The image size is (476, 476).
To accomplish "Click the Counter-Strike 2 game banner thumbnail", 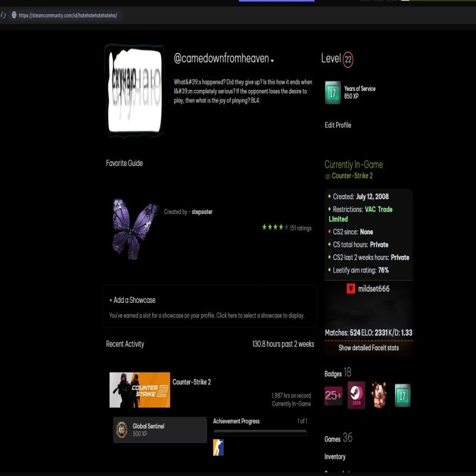I will (140, 390).
